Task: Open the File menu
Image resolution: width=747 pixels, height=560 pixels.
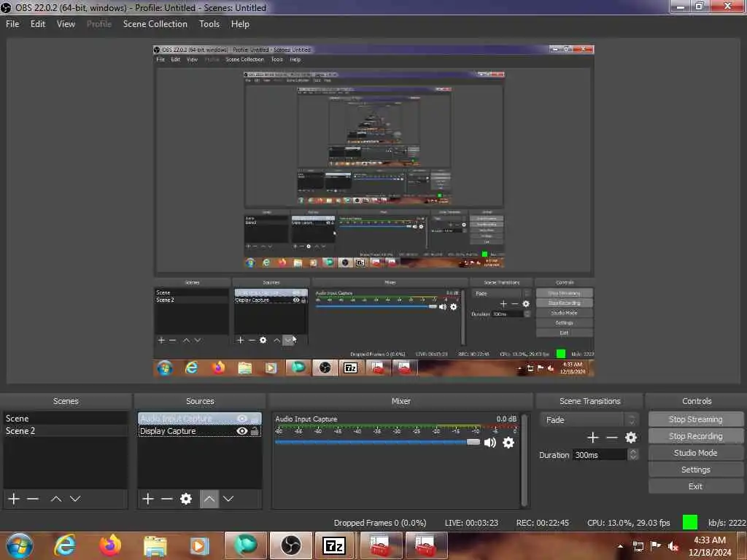Action: pyautogui.click(x=12, y=24)
